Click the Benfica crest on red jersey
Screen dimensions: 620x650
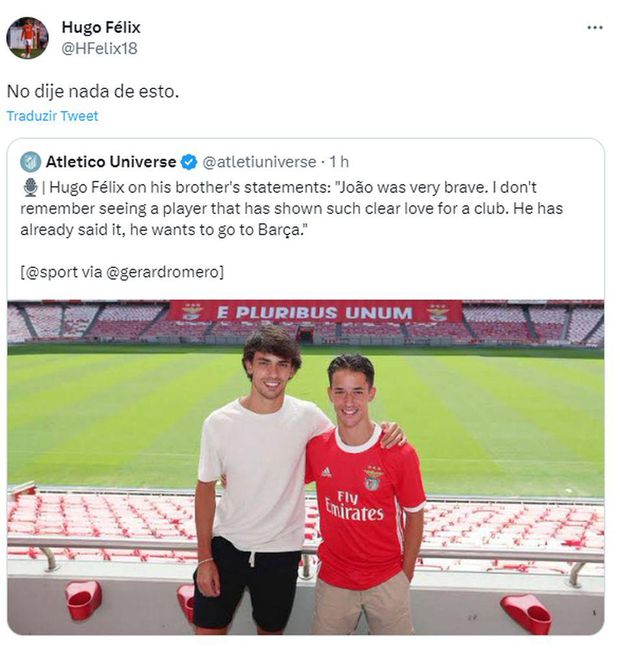(372, 479)
